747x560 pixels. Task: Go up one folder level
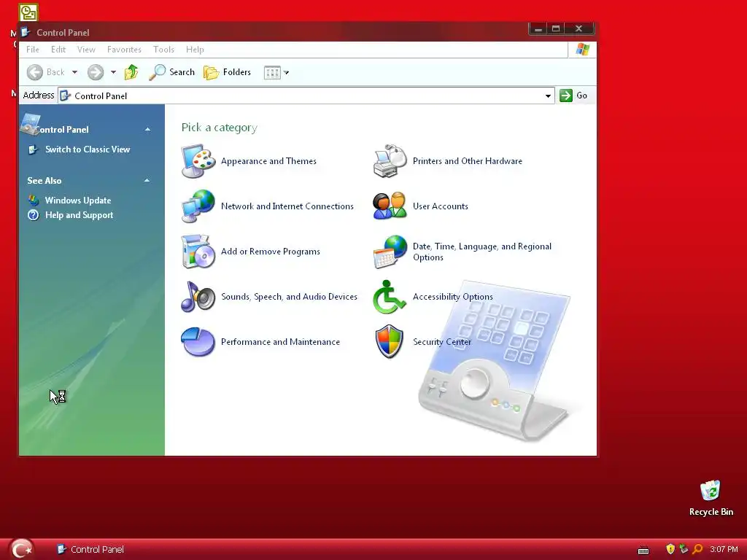pos(131,72)
